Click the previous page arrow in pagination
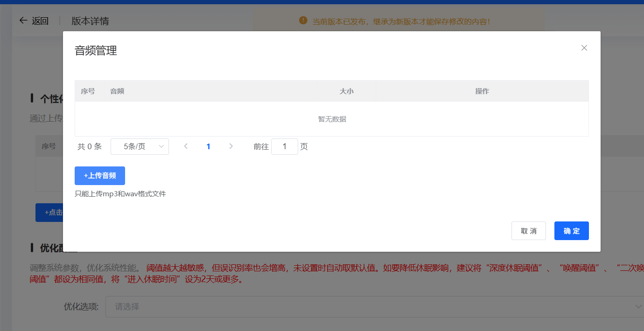 186,146
